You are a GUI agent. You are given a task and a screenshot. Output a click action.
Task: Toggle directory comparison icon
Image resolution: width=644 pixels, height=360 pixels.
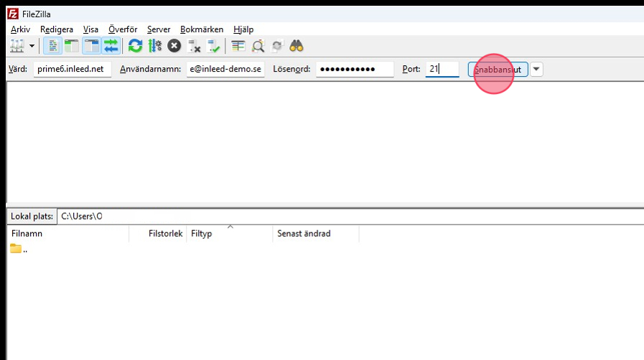point(258,46)
